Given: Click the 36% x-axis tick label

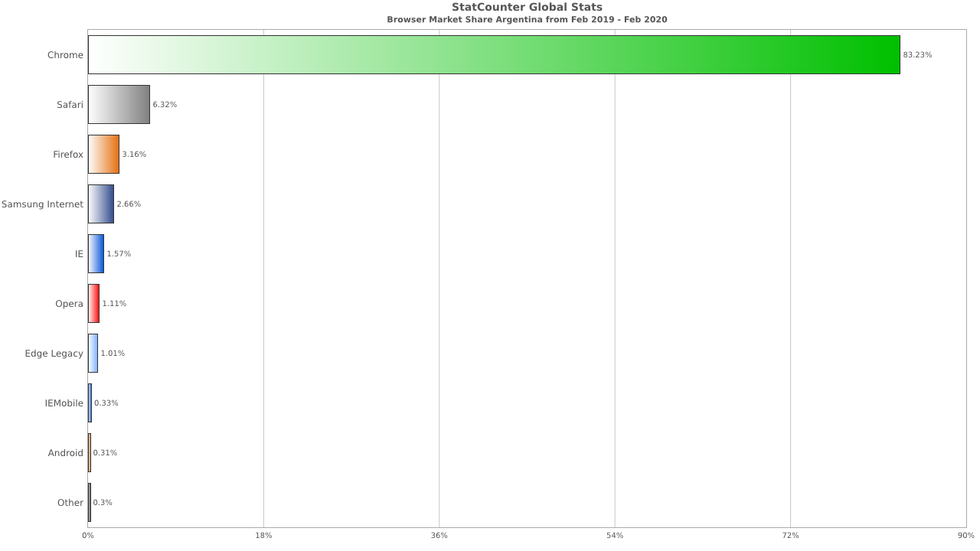Looking at the screenshot, I should (x=439, y=536).
